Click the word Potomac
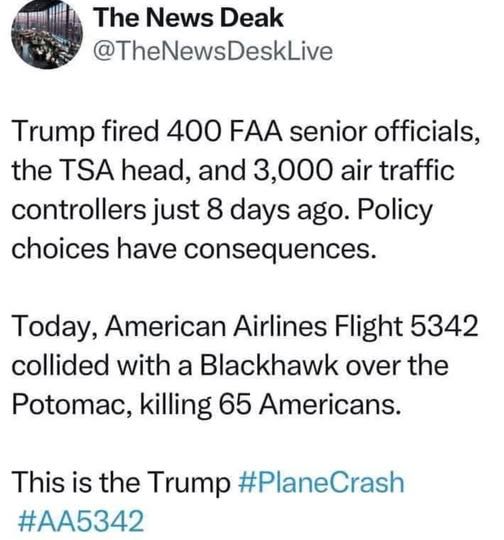The image size is (504, 540). [69, 404]
